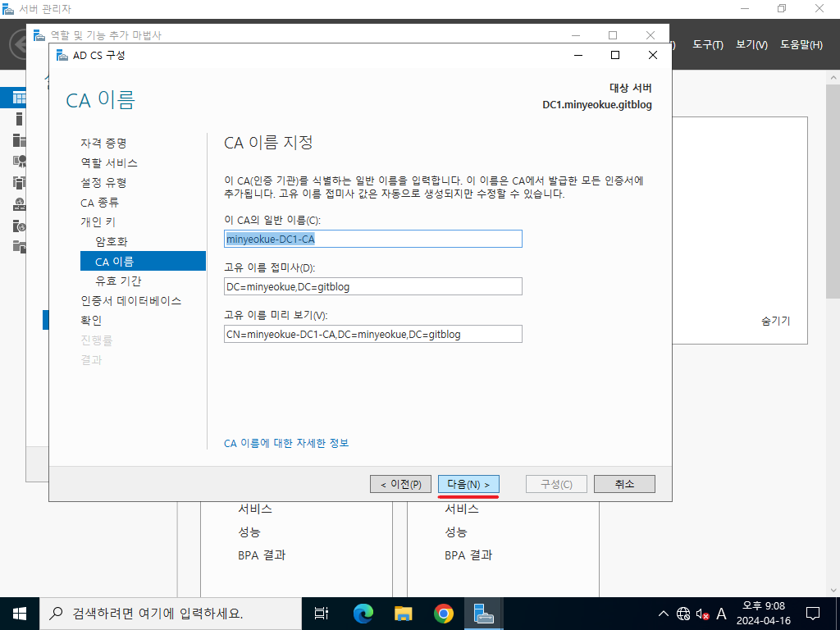The image size is (840, 630).
Task: Click DNS sidebar icon in Server Manager
Action: 20,204
